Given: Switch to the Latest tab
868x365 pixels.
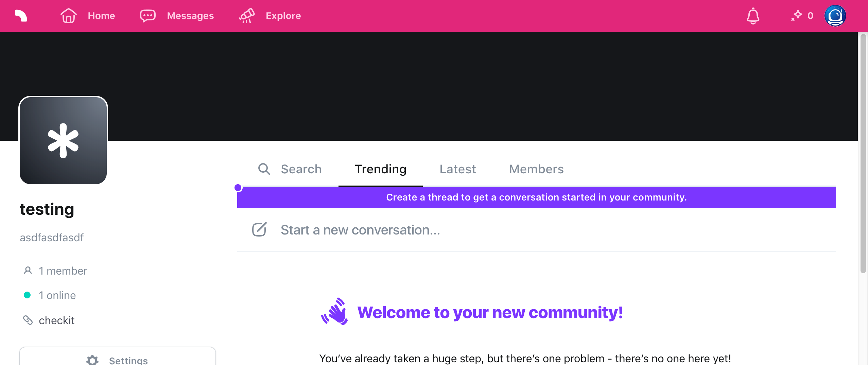Looking at the screenshot, I should point(458,169).
